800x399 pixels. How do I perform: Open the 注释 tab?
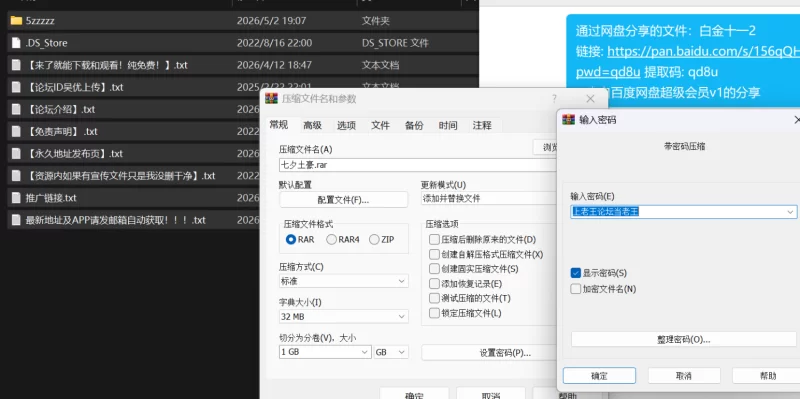pyautogui.click(x=482, y=125)
